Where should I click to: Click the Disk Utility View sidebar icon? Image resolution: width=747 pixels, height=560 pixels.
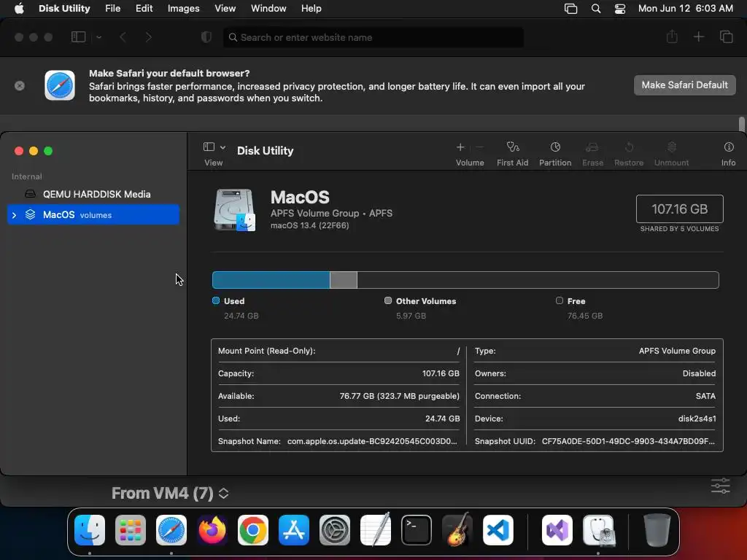pyautogui.click(x=209, y=147)
